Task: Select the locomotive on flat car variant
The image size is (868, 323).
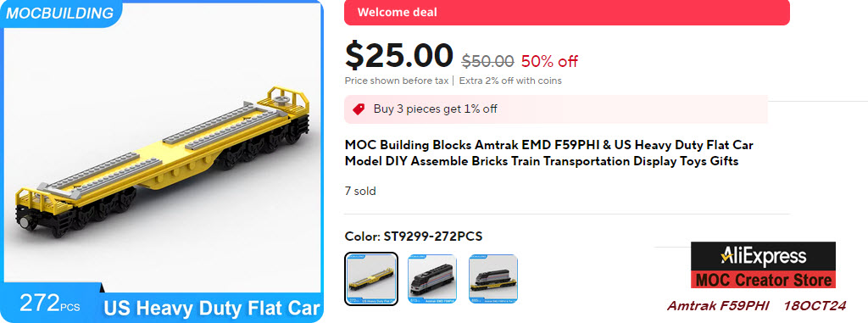Action: (x=492, y=279)
